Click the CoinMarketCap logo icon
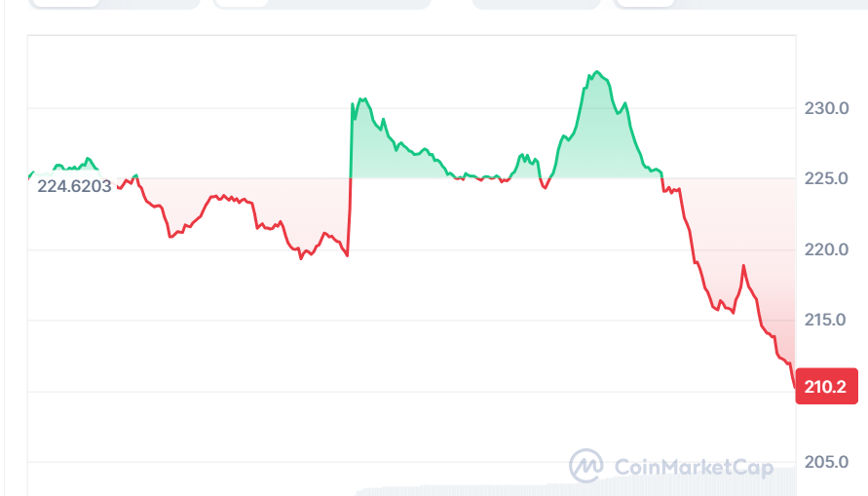The image size is (868, 496). (585, 466)
